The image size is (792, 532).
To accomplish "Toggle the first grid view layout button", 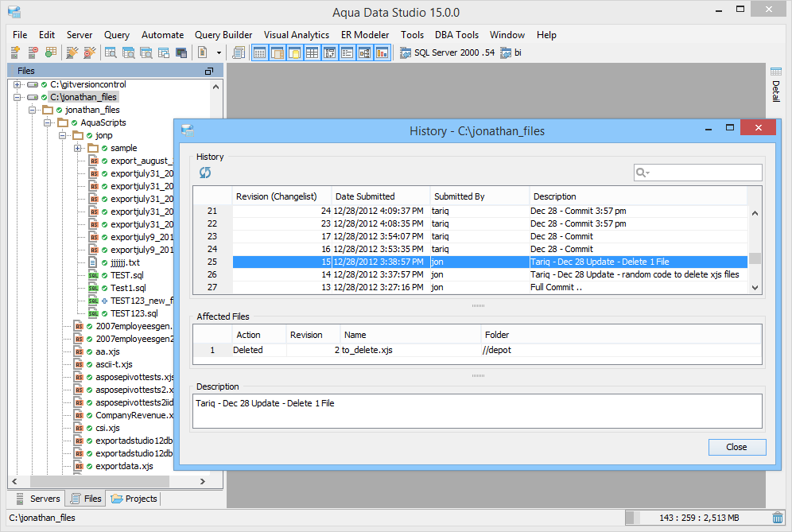I will 259,52.
